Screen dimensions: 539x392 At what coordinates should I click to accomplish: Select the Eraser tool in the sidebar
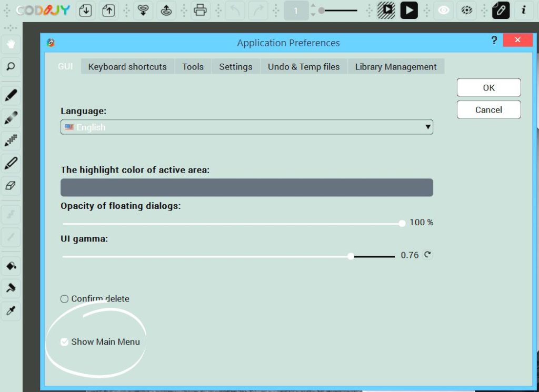pos(11,186)
